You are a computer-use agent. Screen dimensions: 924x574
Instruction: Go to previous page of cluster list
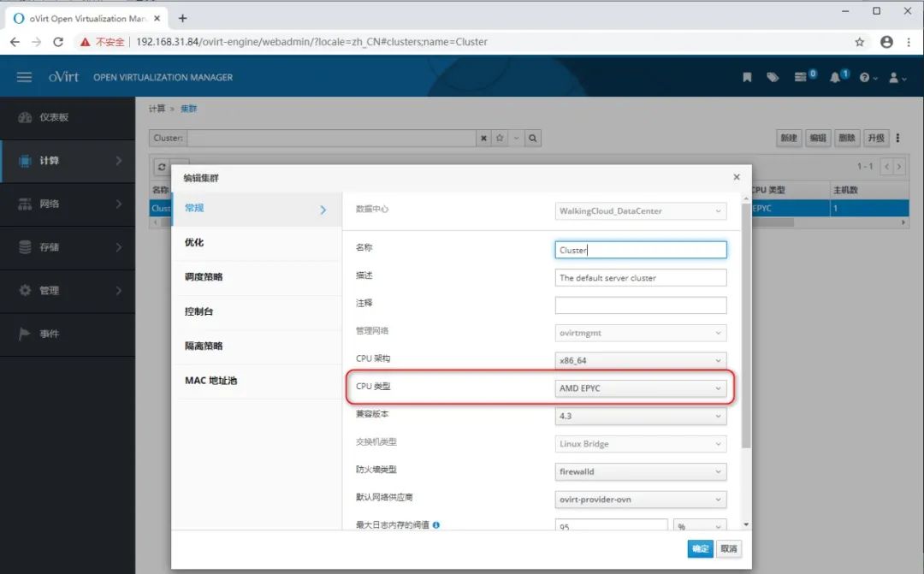(886, 167)
